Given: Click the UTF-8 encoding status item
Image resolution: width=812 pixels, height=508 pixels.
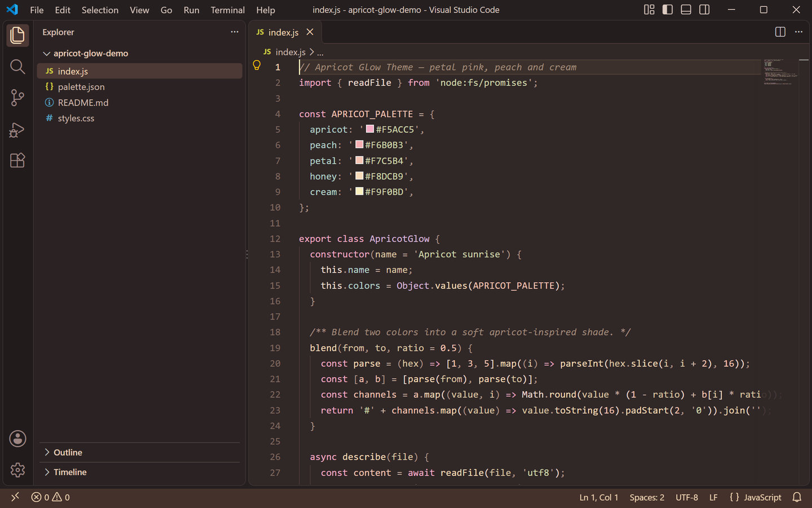Looking at the screenshot, I should (687, 497).
